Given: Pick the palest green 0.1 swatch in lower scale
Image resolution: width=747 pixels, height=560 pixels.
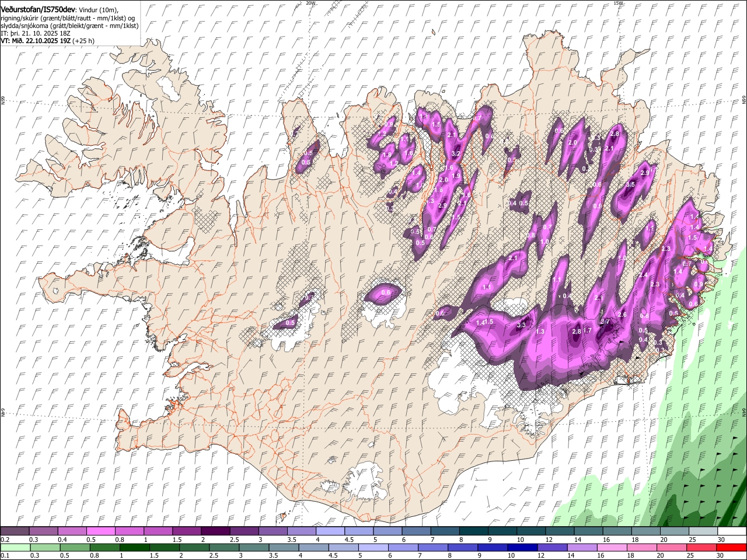Looking at the screenshot, I should click(x=15, y=548).
